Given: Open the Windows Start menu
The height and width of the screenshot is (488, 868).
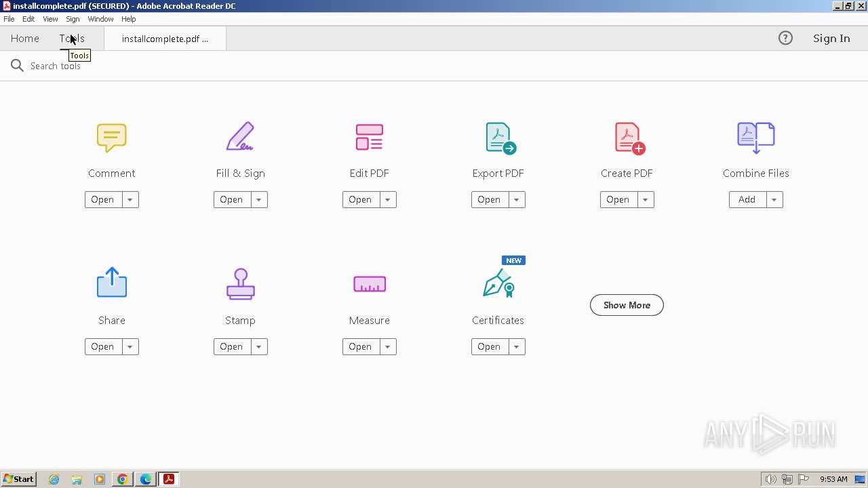Looking at the screenshot, I should click(x=18, y=479).
